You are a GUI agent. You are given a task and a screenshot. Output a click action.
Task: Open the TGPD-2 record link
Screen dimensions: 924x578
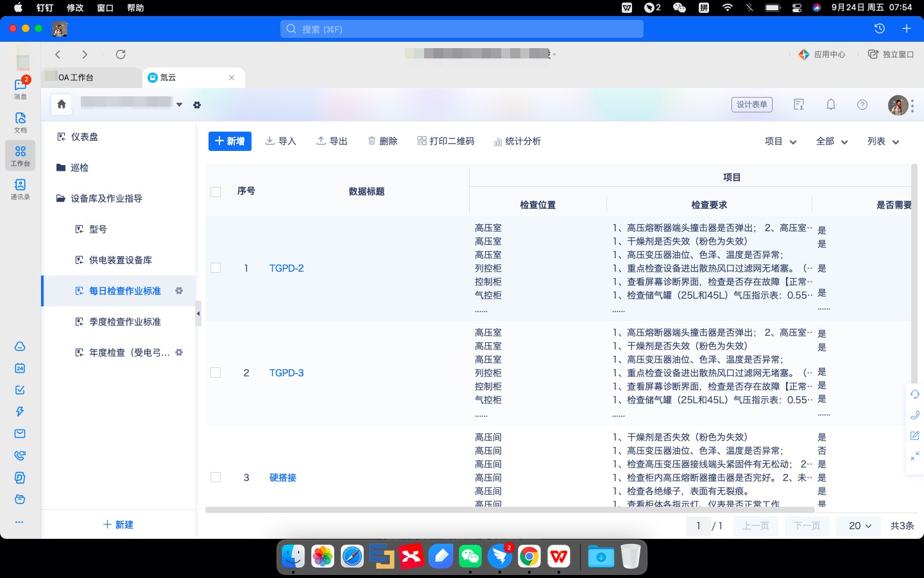(287, 268)
